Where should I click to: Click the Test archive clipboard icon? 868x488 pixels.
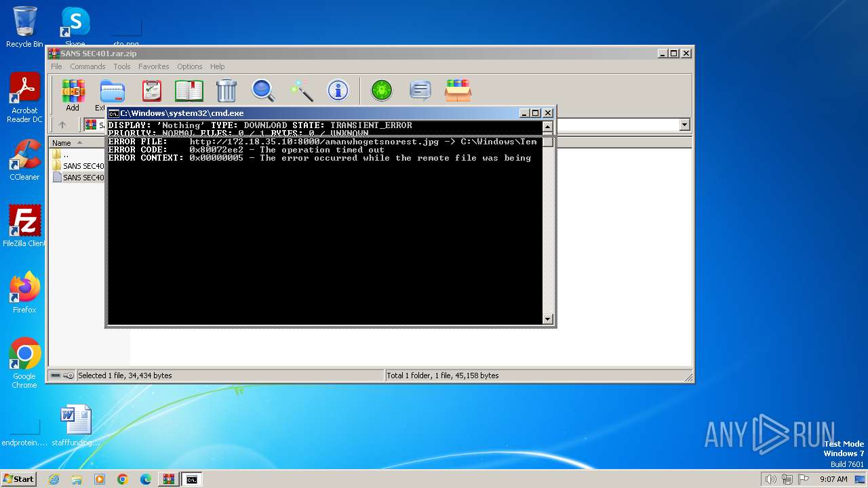[152, 90]
